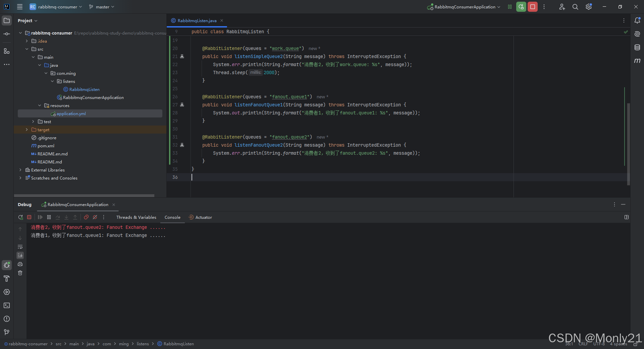Expand Scratches and Consoles
Screen dimensions: 644x349
click(x=20, y=178)
